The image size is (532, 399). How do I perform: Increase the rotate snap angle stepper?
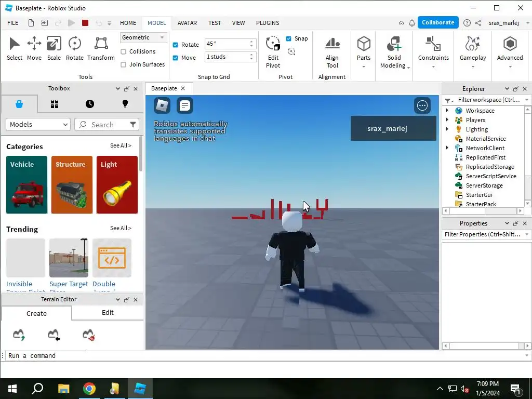click(x=251, y=42)
